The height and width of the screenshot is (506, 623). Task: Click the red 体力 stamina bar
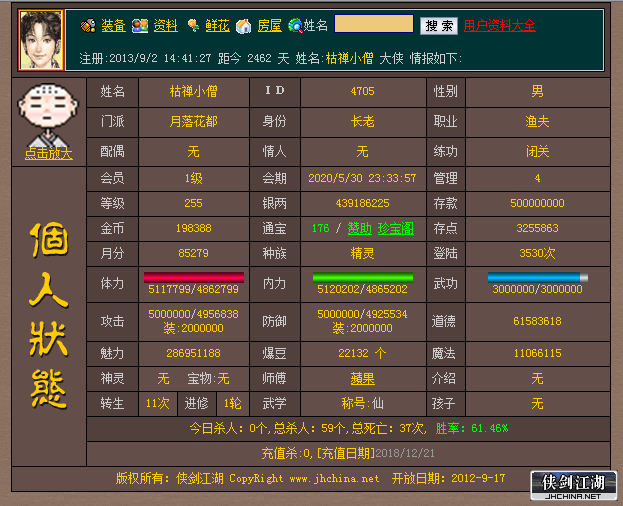(194, 277)
